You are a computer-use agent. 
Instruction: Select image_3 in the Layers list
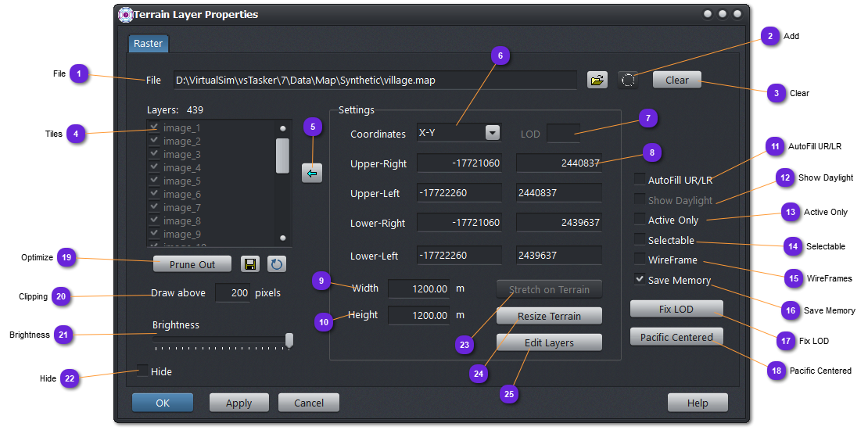coord(181,155)
